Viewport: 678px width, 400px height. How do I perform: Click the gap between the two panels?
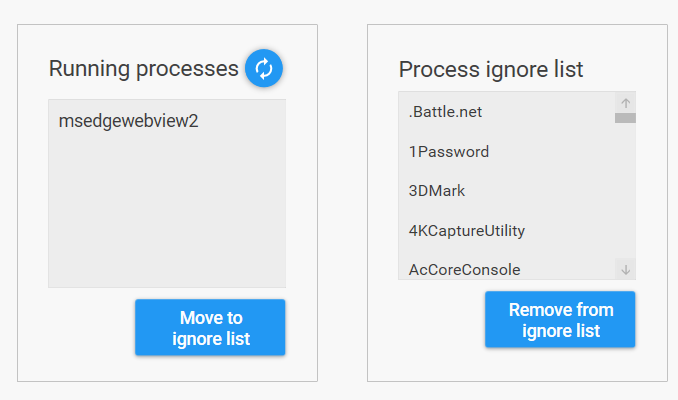pyautogui.click(x=342, y=200)
